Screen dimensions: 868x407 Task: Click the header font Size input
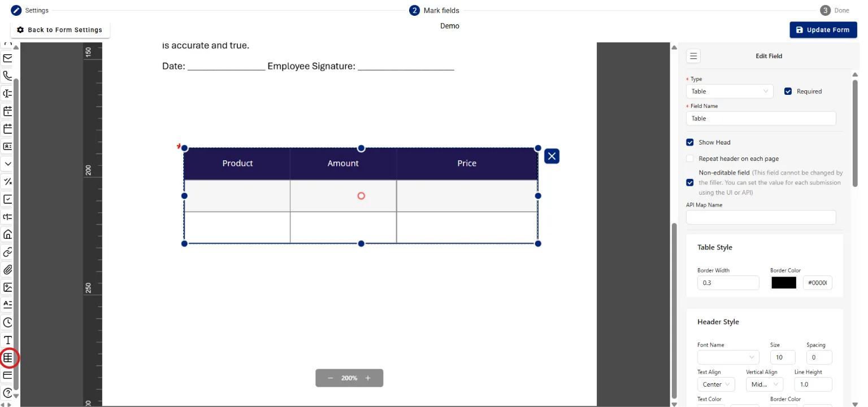(783, 357)
